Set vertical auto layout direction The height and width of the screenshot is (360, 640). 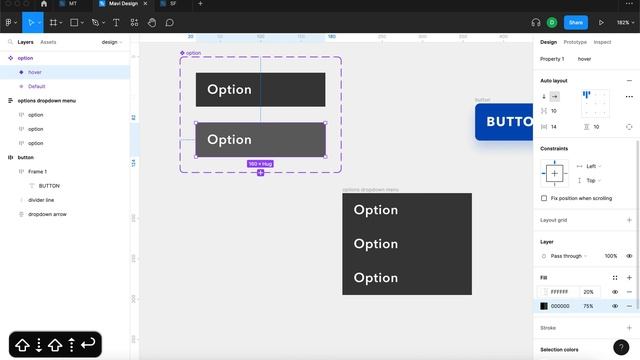point(544,97)
